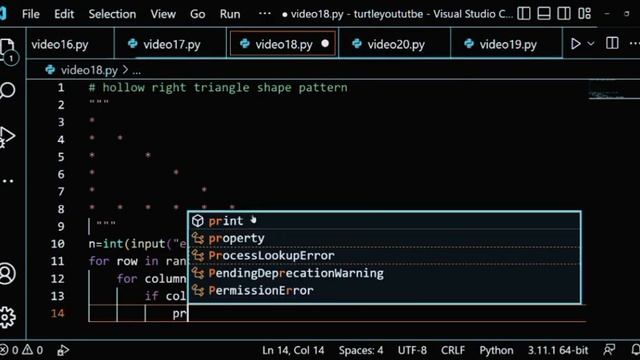Click the n=int(input( code line
This screenshot has height=360, width=640.
pos(138,244)
